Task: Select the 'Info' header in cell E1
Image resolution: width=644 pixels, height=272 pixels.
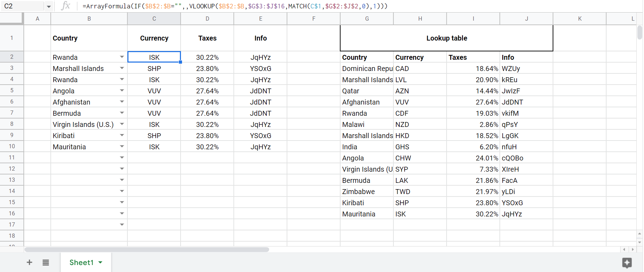Action: 260,38
